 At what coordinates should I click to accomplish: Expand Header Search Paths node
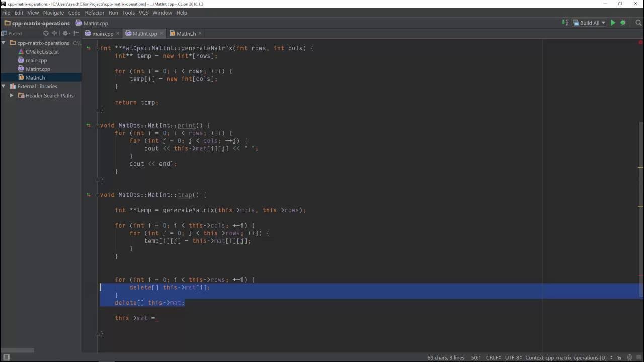(x=12, y=95)
